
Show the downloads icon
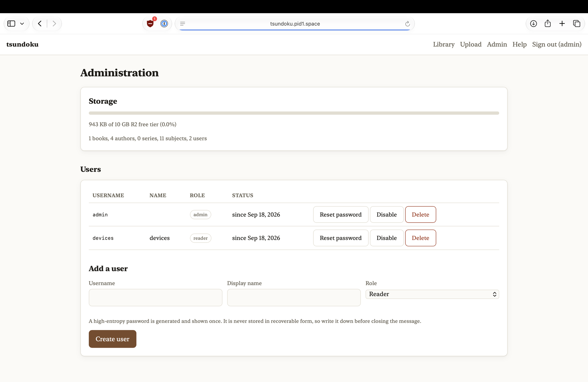pyautogui.click(x=533, y=23)
